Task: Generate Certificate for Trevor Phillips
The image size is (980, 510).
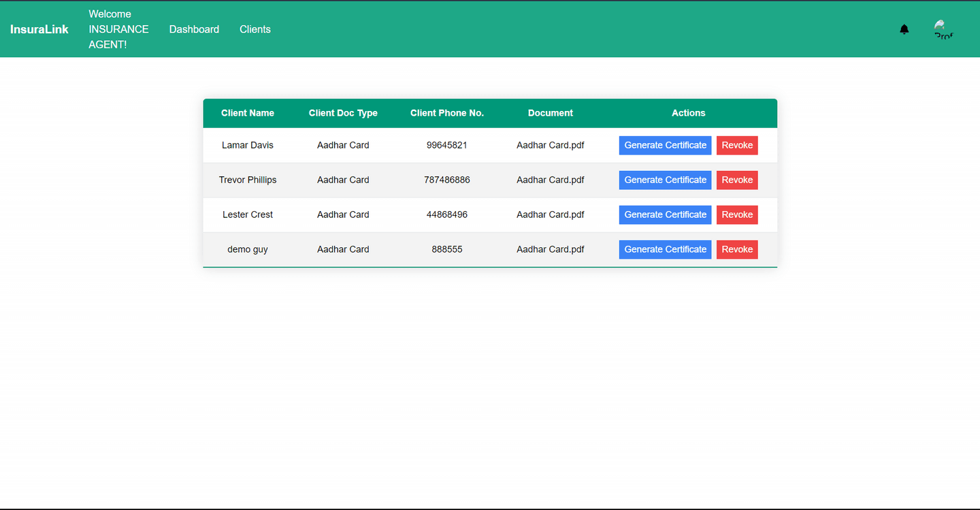Action: coord(665,180)
